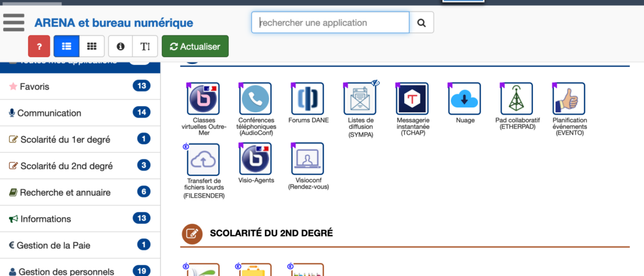
Task: Open Planification événements EVENTO
Action: click(569, 99)
